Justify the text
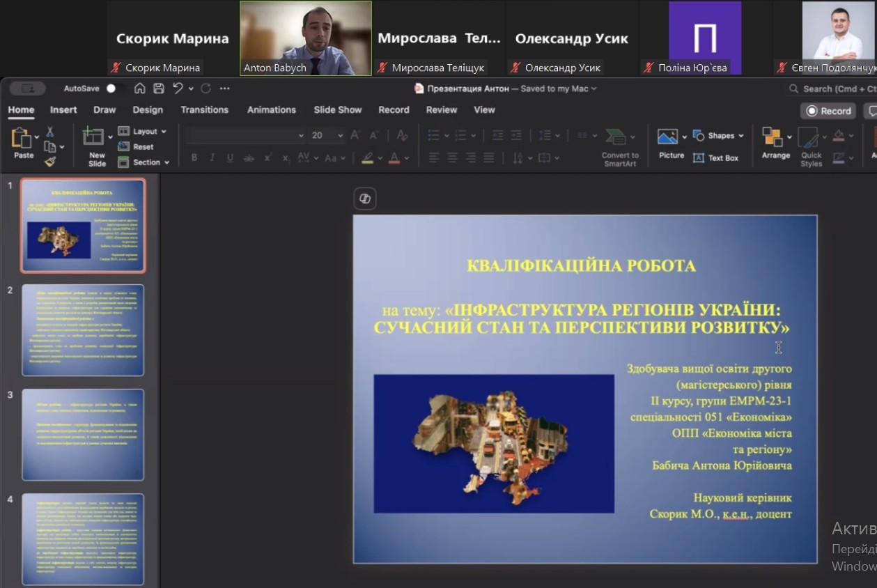Screen dimensions: 877x588 [489, 158]
